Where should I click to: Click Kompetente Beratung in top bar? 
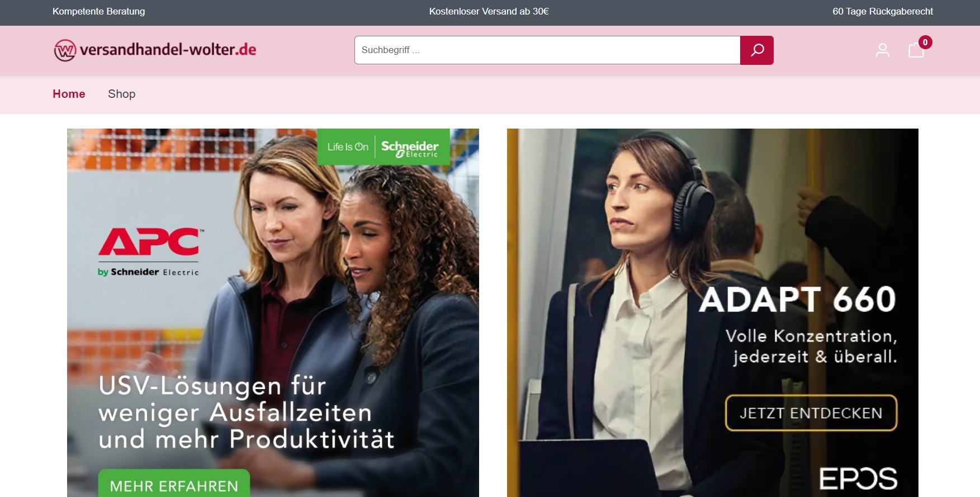coord(99,11)
